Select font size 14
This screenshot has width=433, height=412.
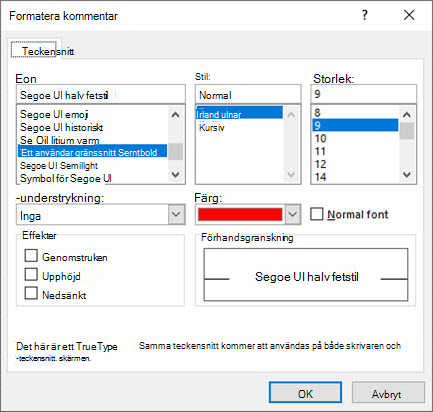tap(355, 177)
